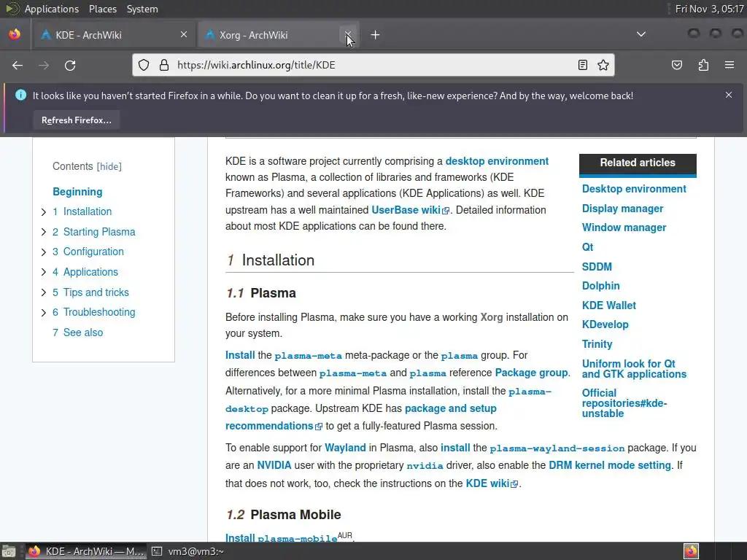747x560 pixels.
Task: Click the Firefox icon in the bottom-right panel
Action: 691,551
